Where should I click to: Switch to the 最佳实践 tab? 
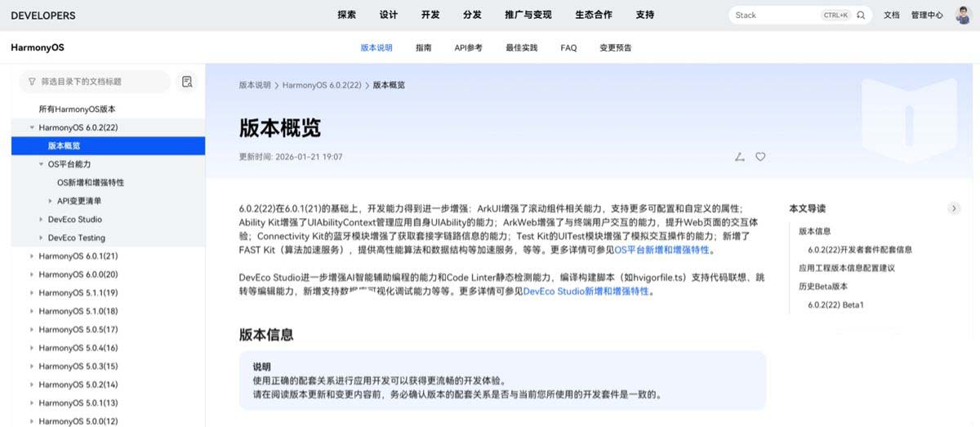(x=521, y=47)
